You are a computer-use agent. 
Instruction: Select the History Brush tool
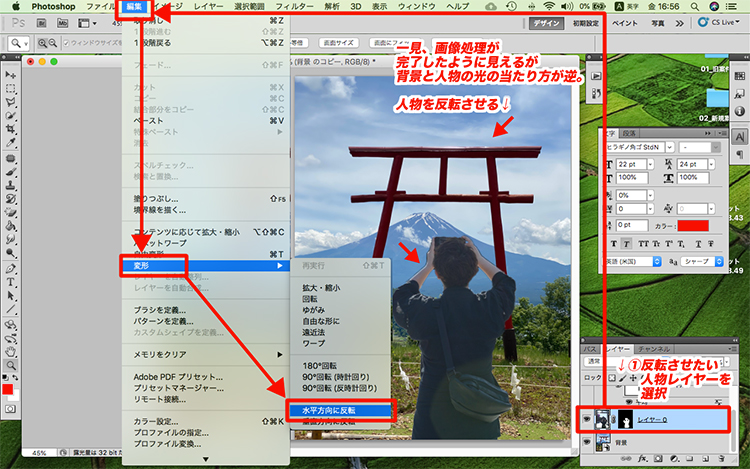point(10,198)
